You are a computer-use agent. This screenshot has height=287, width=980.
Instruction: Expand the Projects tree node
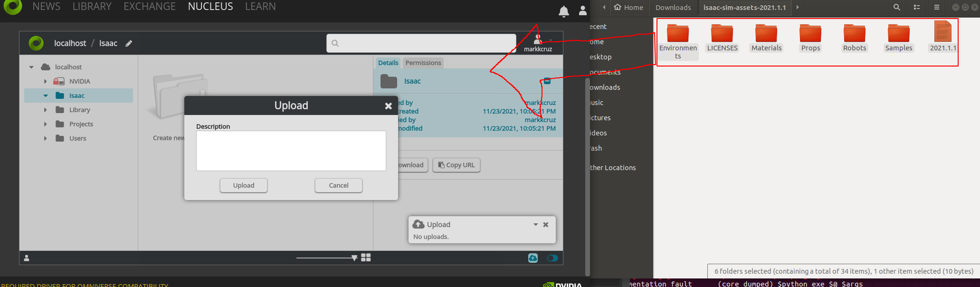pos(46,124)
